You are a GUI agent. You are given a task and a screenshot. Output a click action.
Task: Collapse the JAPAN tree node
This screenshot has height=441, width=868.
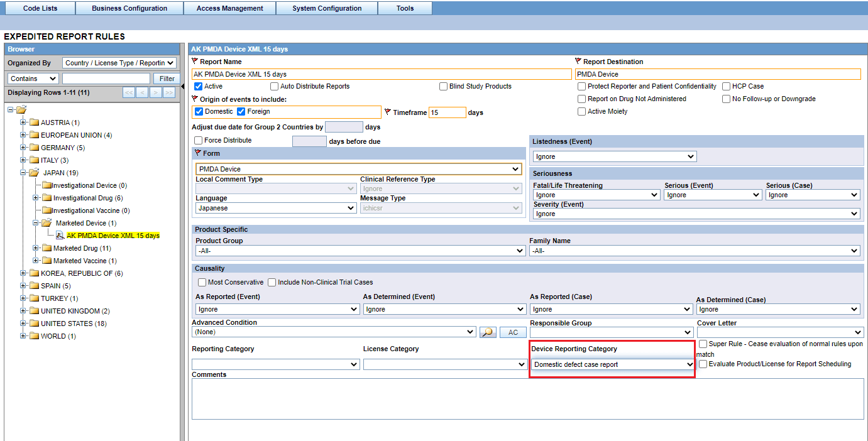click(x=23, y=173)
